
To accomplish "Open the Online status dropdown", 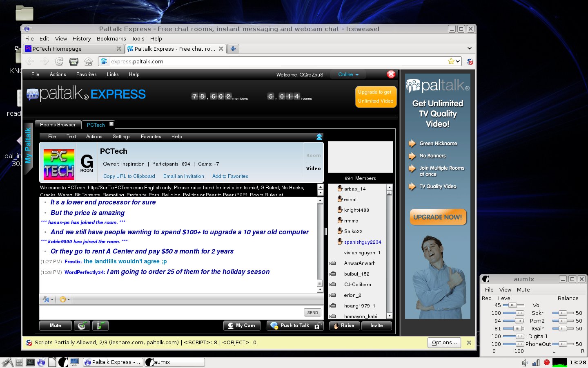I will click(348, 74).
